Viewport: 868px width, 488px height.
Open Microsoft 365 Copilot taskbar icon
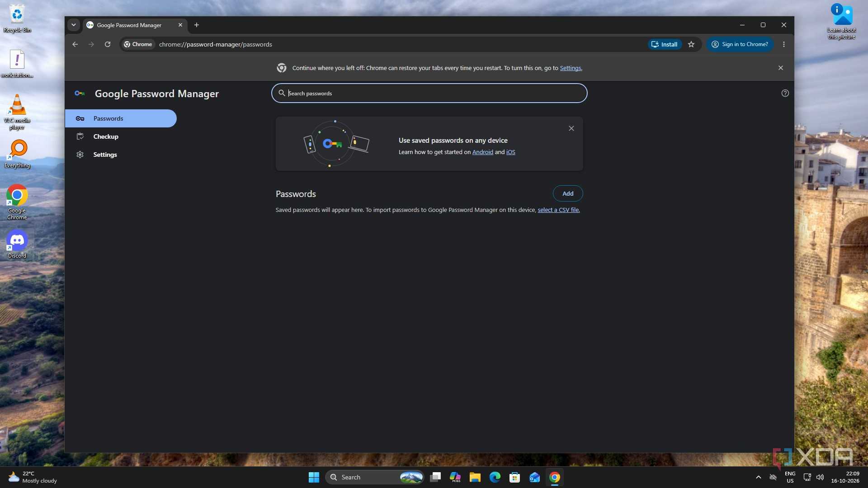pos(455,477)
